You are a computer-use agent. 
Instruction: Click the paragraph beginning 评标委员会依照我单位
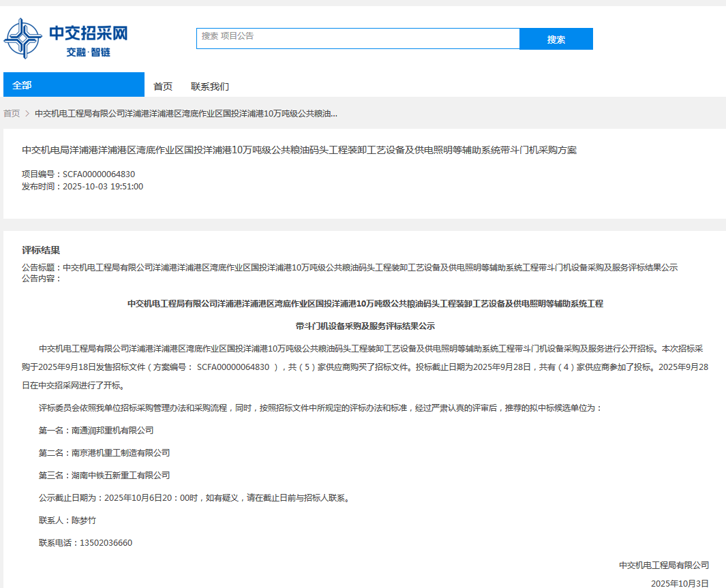320,408
